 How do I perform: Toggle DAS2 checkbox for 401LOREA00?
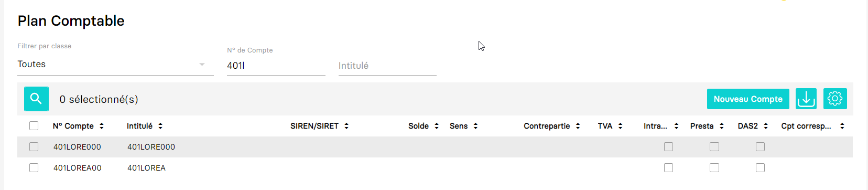click(760, 168)
